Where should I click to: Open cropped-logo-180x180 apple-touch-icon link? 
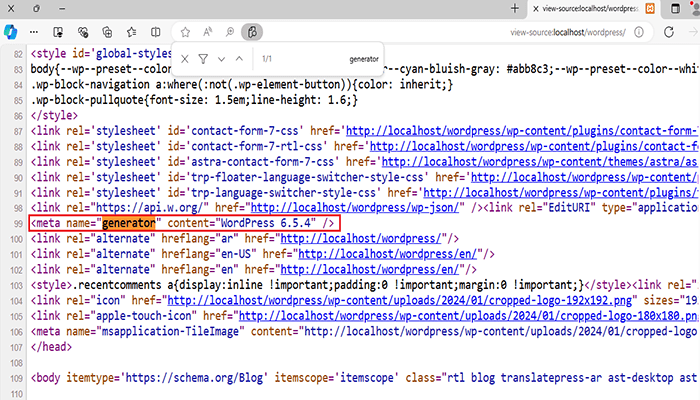coord(468,316)
